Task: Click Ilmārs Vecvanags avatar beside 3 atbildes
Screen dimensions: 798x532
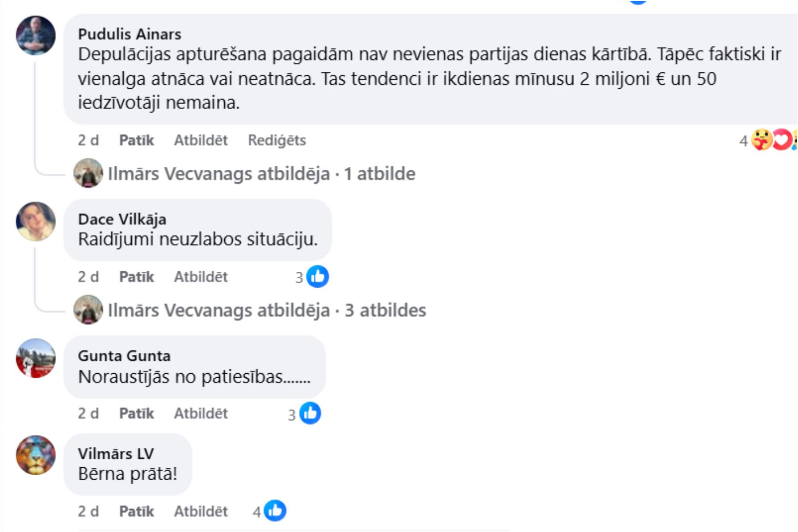Action: 88,309
